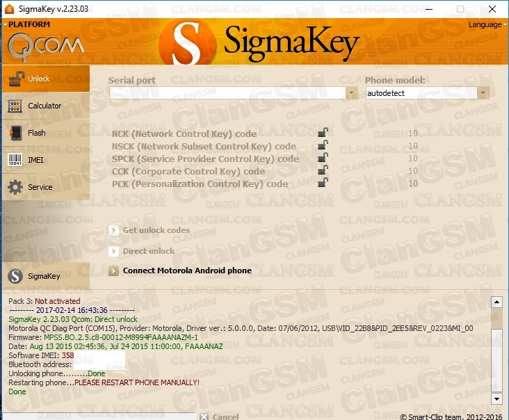Click the log scrollbar up arrow

coord(496,302)
